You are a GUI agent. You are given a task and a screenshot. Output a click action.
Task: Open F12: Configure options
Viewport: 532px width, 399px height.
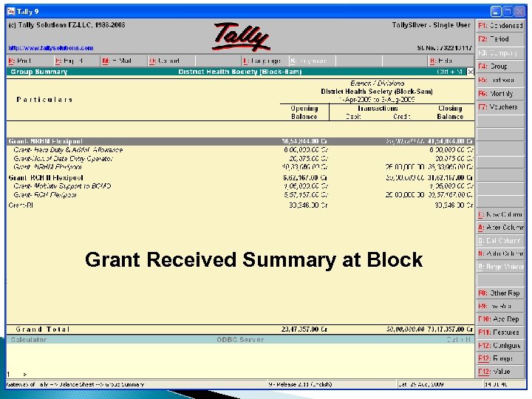[x=500, y=345]
